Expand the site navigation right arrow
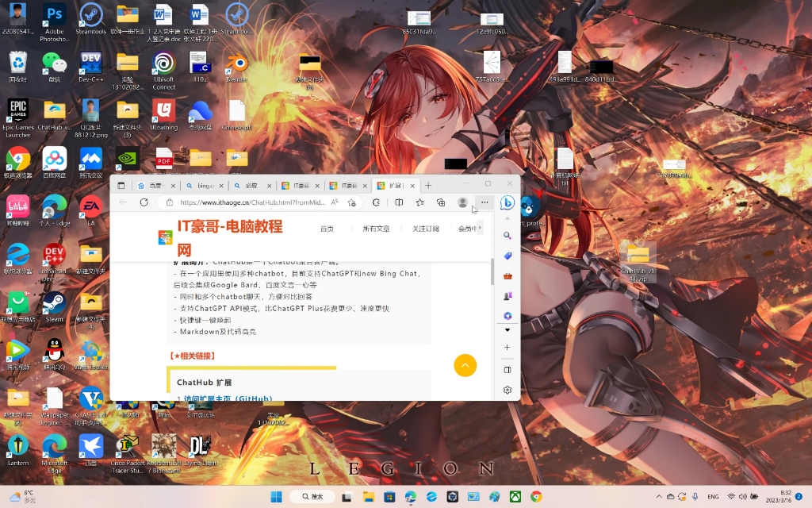Viewport: 812px width, 508px height. click(x=480, y=228)
